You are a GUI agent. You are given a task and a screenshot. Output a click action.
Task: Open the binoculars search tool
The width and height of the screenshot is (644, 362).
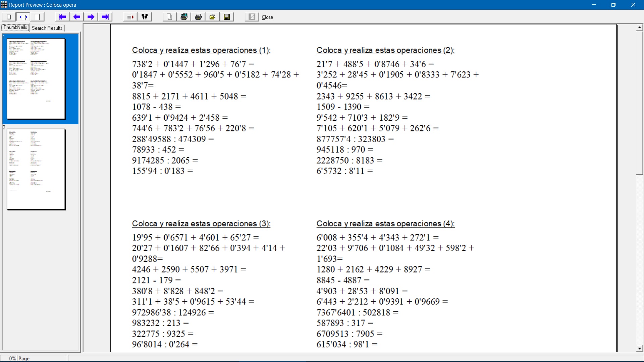[145, 17]
